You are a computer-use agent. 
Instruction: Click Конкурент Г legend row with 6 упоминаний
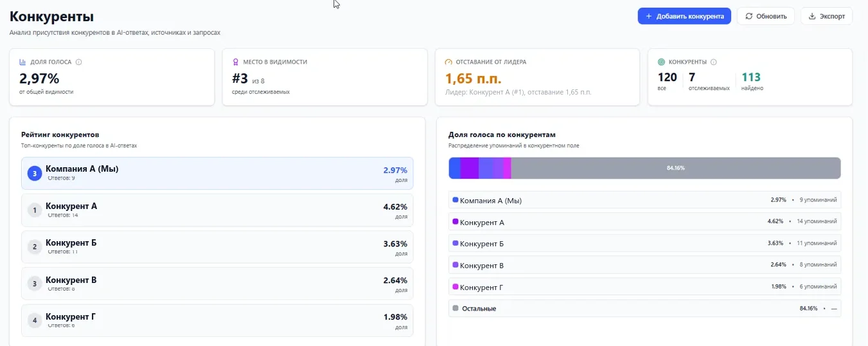(644, 287)
